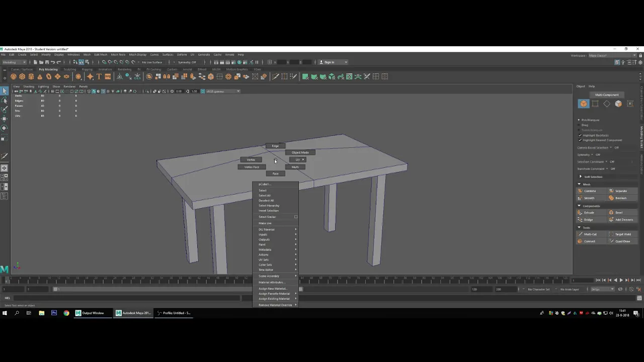Open the Mesh Tools menu
Screen dimensions: 644x362
(118, 55)
